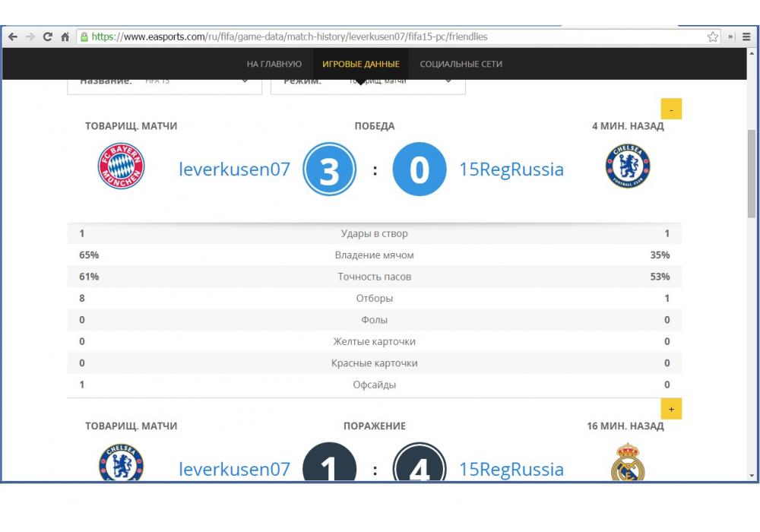The image size is (760, 532).
Task: Click the browser forward arrow
Action: (30, 36)
